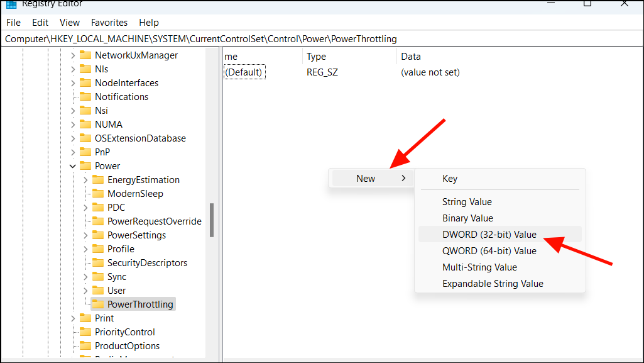This screenshot has height=363, width=644.
Task: Click the Notifications folder icon
Action: coord(85,97)
